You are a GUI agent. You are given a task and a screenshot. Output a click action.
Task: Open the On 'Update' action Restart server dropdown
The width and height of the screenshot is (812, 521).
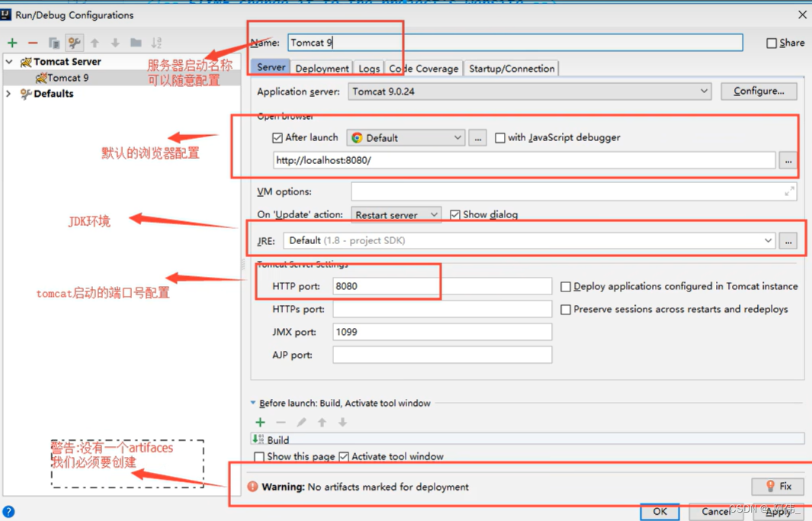pyautogui.click(x=396, y=214)
